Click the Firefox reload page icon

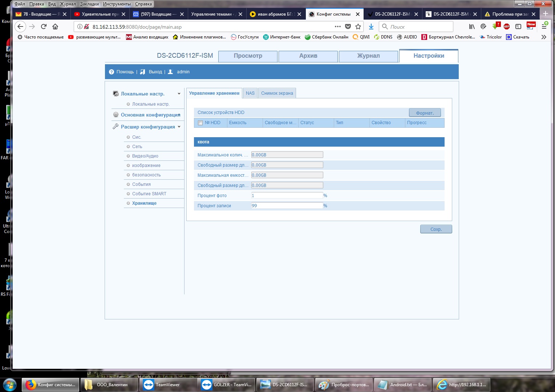click(x=44, y=26)
